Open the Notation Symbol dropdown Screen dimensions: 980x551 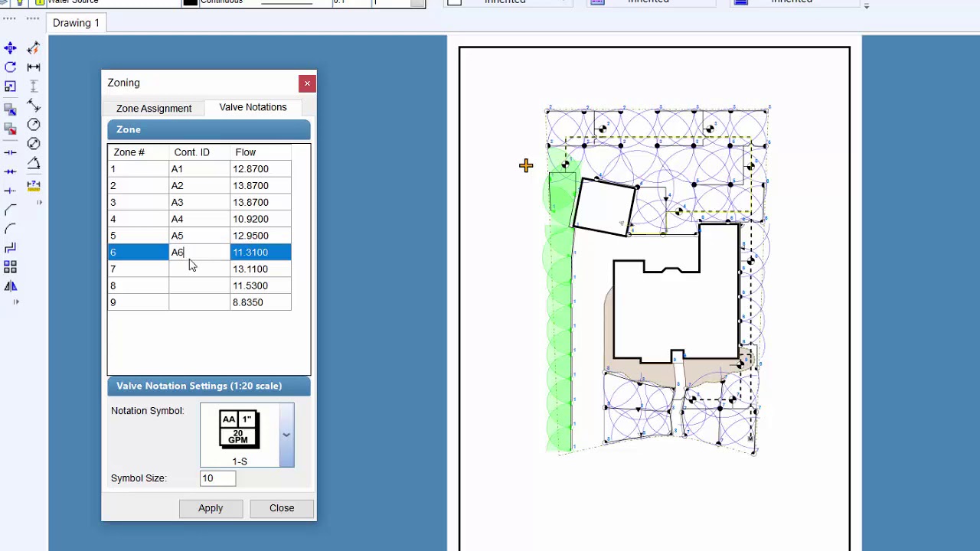click(x=286, y=435)
